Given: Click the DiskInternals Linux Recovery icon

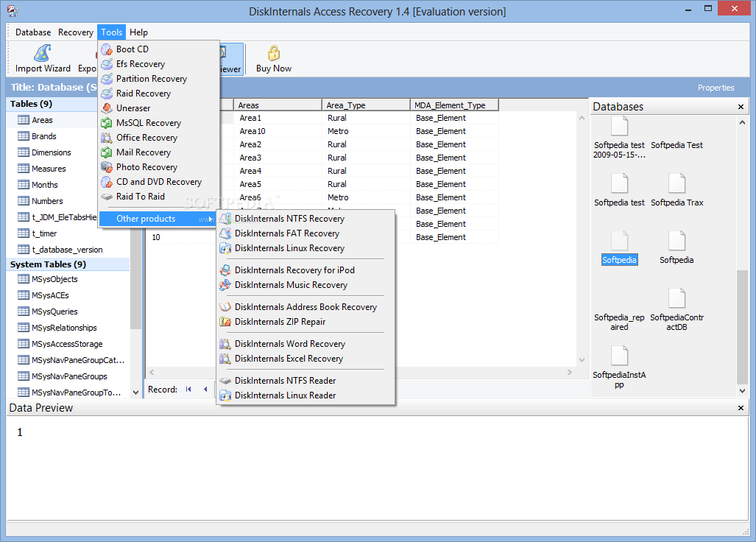Looking at the screenshot, I should coord(225,248).
